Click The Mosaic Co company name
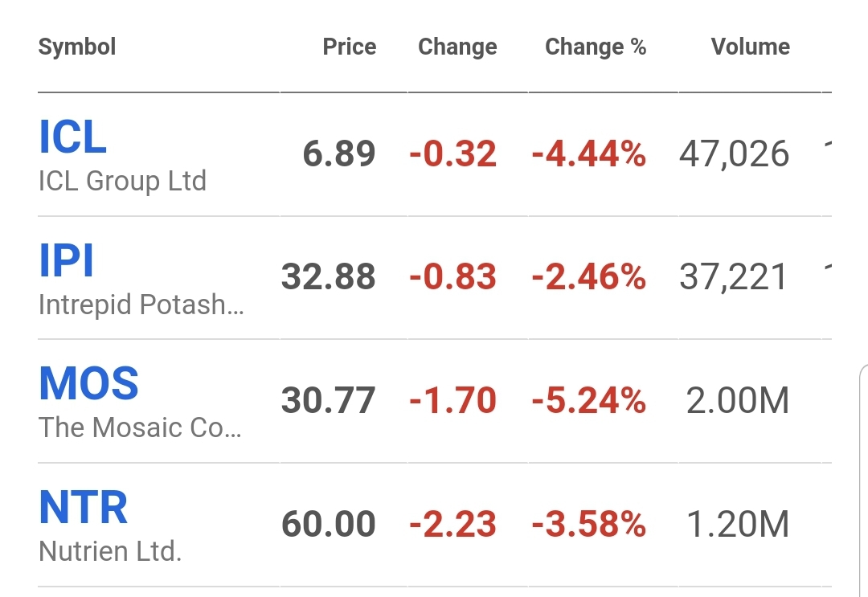Viewport: 868px width, 597px height. point(140,427)
